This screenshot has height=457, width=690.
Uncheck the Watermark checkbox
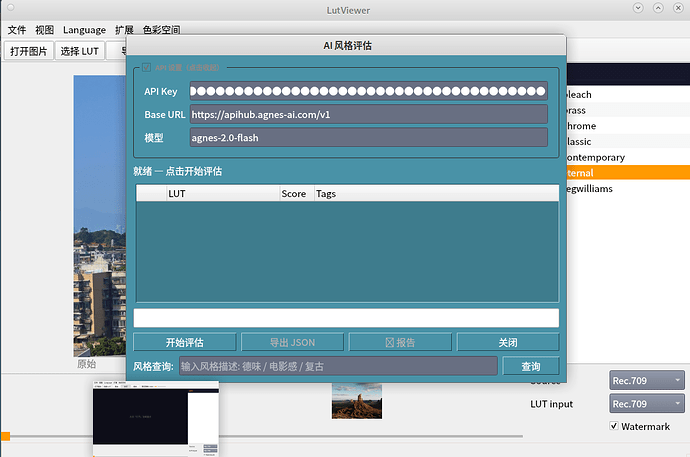[x=614, y=426]
